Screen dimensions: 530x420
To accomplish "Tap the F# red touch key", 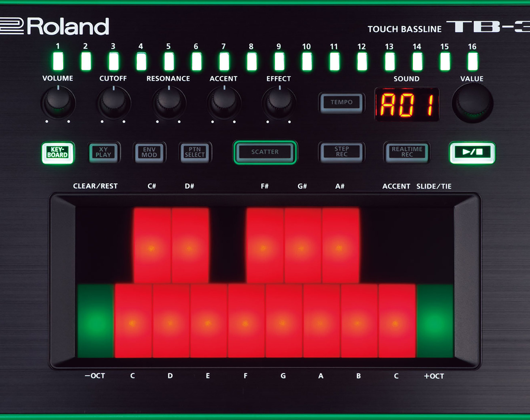I will 265,245.
